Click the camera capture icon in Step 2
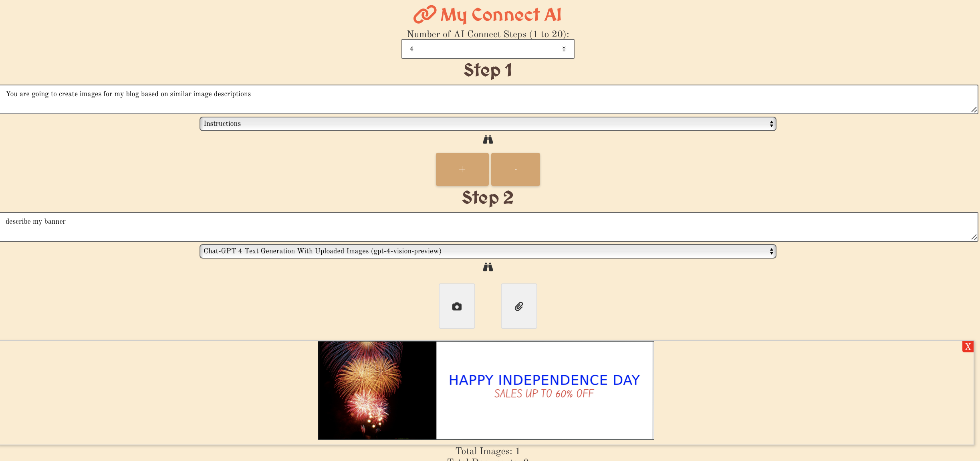This screenshot has height=461, width=980. point(457,306)
